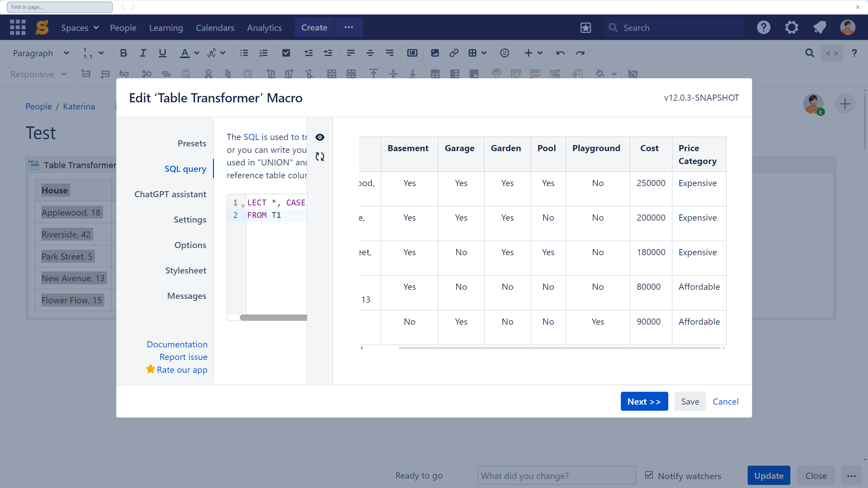Image resolution: width=868 pixels, height=488 pixels.
Task: Expand the Responsive table width dropdown
Action: [x=38, y=74]
